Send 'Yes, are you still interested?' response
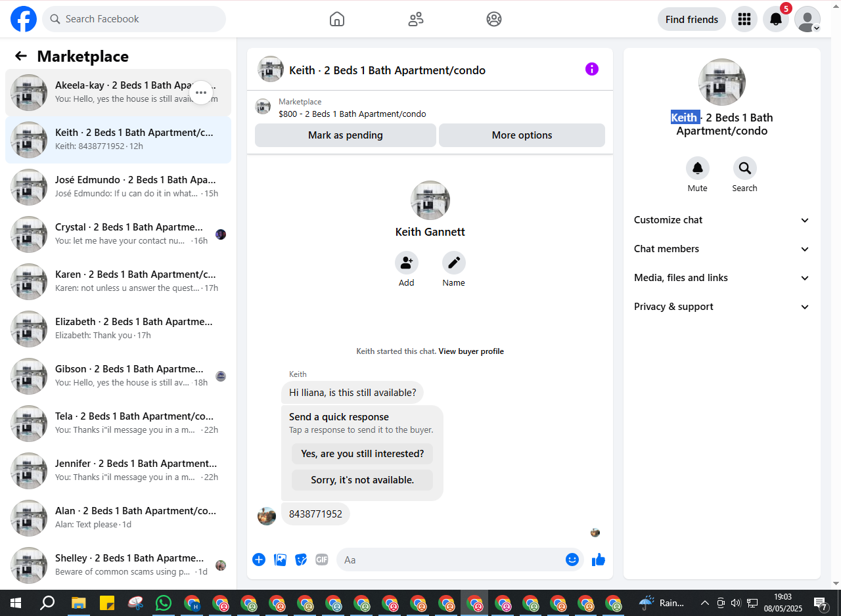Viewport: 841px width, 616px height. click(363, 454)
